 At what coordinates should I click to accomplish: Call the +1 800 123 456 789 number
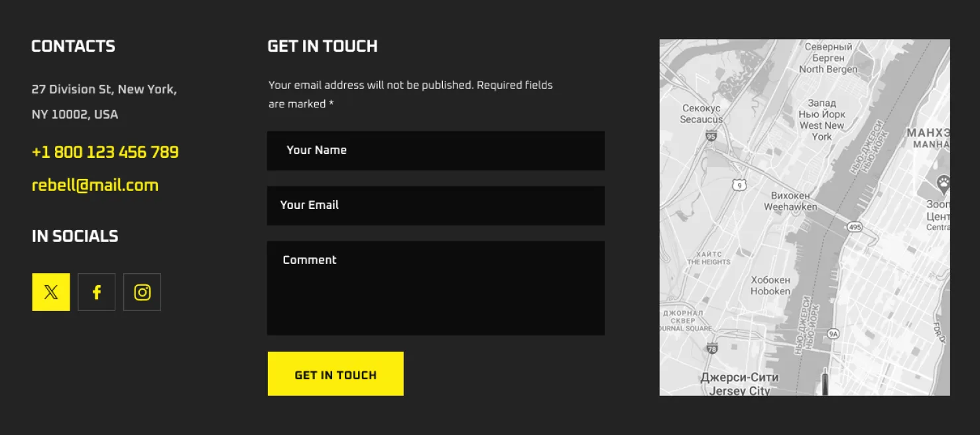[105, 152]
